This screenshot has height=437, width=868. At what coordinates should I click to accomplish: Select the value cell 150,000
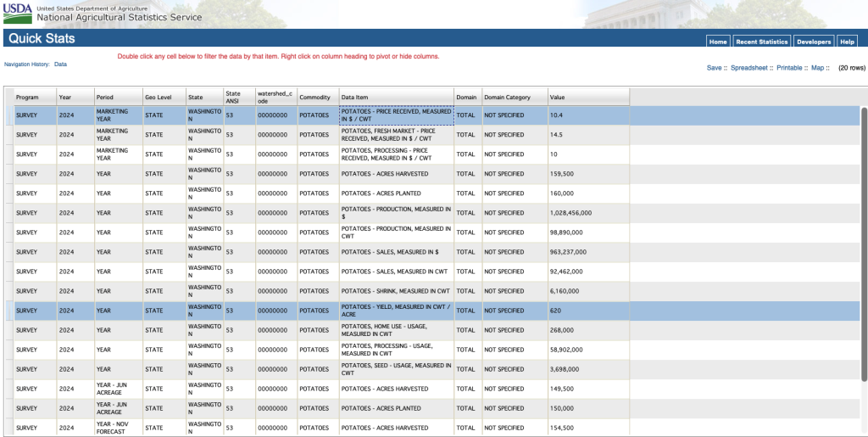click(588, 408)
